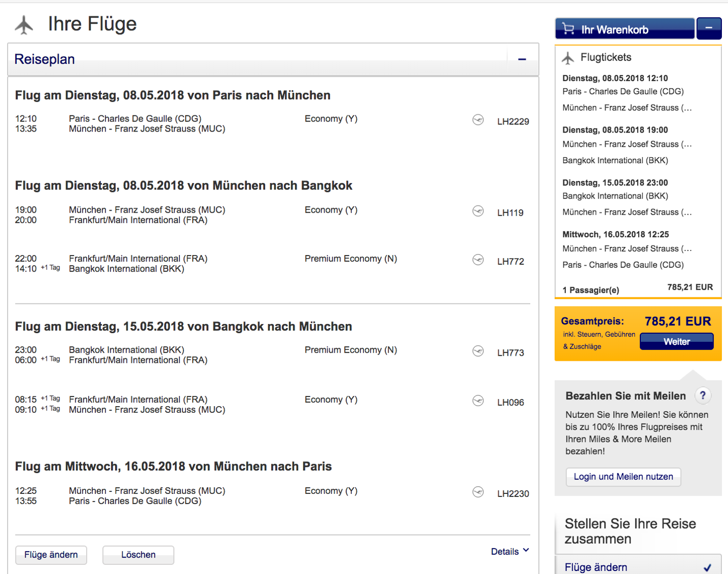Screen dimensions: 728x574
Task: Click the Lufthansa logo beside LH096
Action: point(478,401)
